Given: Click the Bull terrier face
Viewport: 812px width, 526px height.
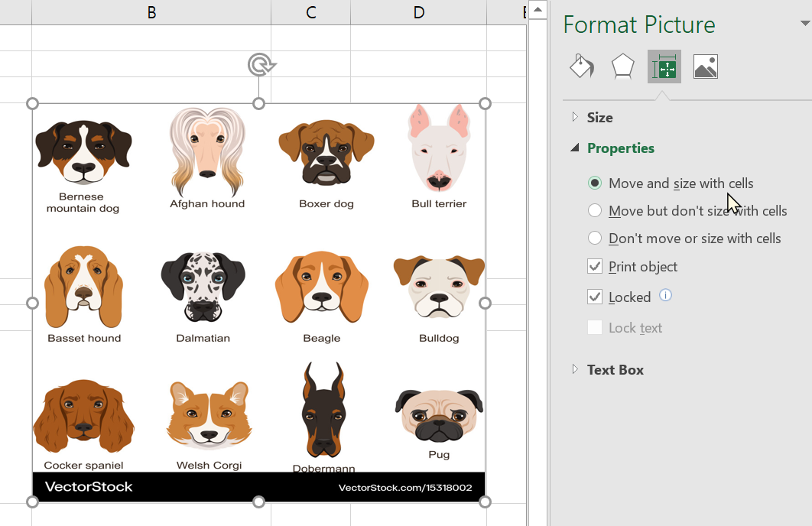Looking at the screenshot, I should [439, 148].
